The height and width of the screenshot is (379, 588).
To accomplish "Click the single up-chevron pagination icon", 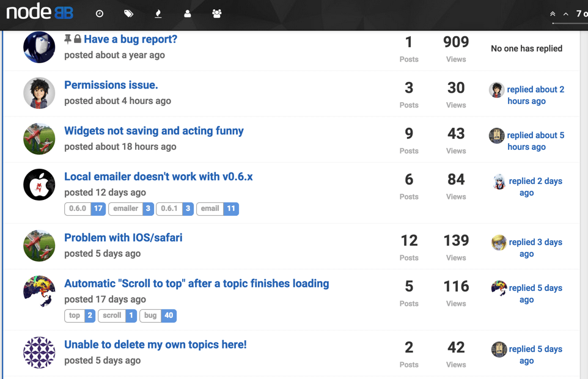I will (566, 13).
